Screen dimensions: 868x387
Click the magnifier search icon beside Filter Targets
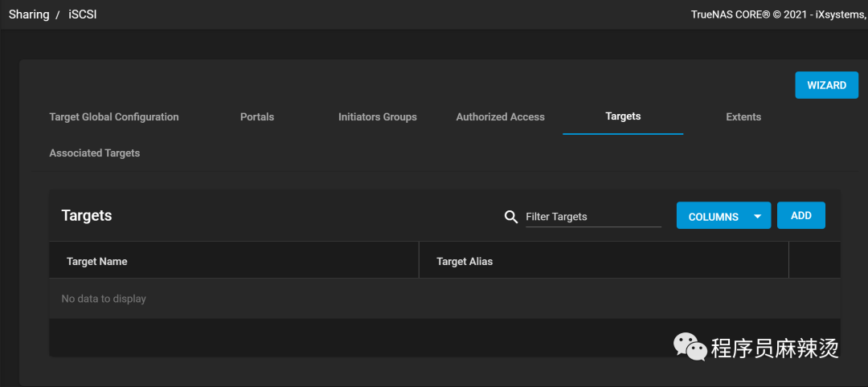tap(511, 216)
